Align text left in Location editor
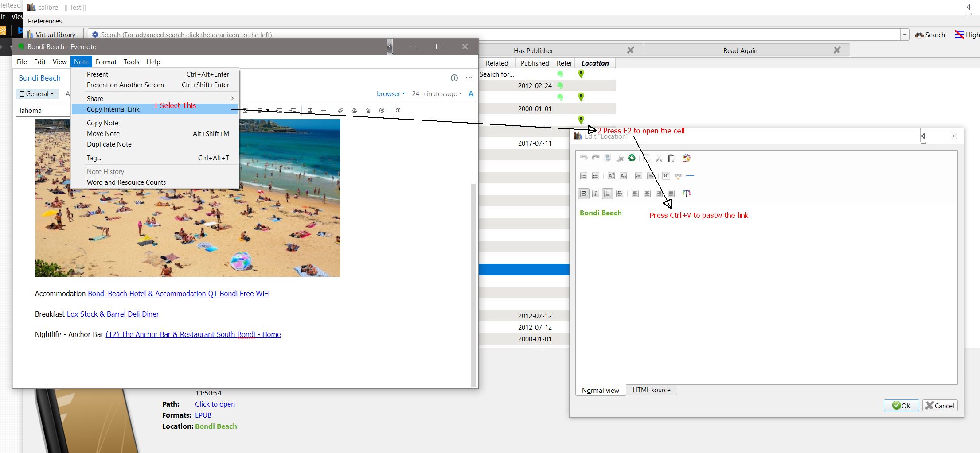The height and width of the screenshot is (453, 980). coord(635,194)
